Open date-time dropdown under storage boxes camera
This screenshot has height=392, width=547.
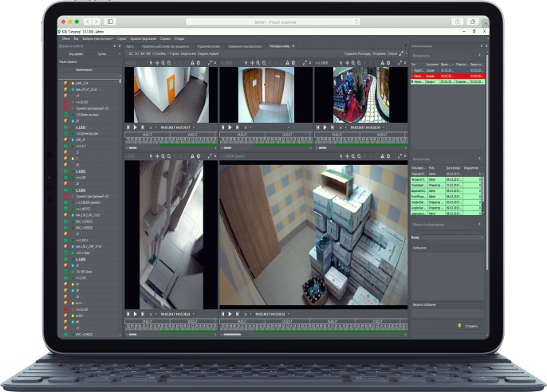tap(289, 314)
